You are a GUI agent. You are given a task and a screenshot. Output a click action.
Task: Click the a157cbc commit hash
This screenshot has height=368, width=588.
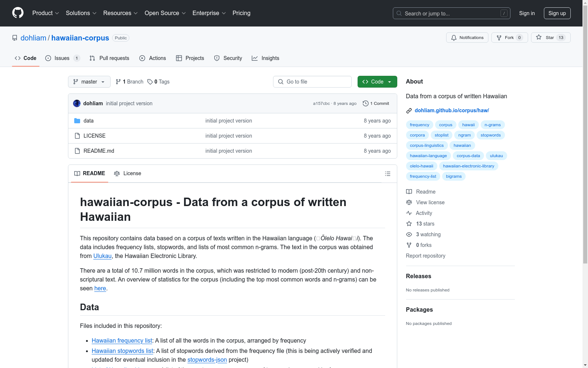click(322, 103)
